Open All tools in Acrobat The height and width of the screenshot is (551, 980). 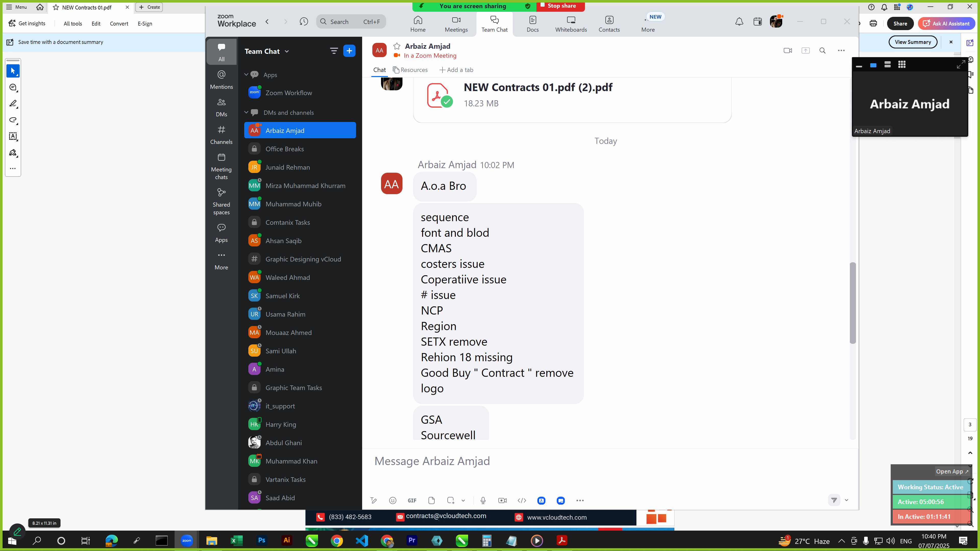coord(73,23)
